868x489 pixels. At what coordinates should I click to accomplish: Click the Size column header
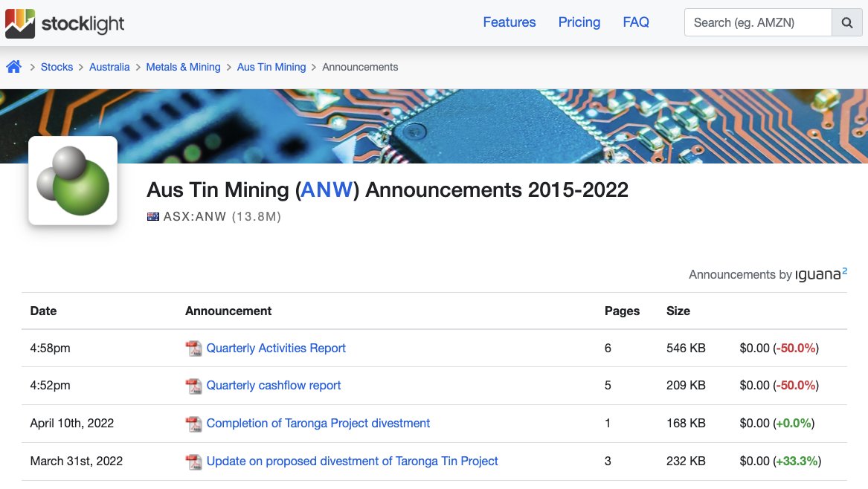click(x=678, y=311)
